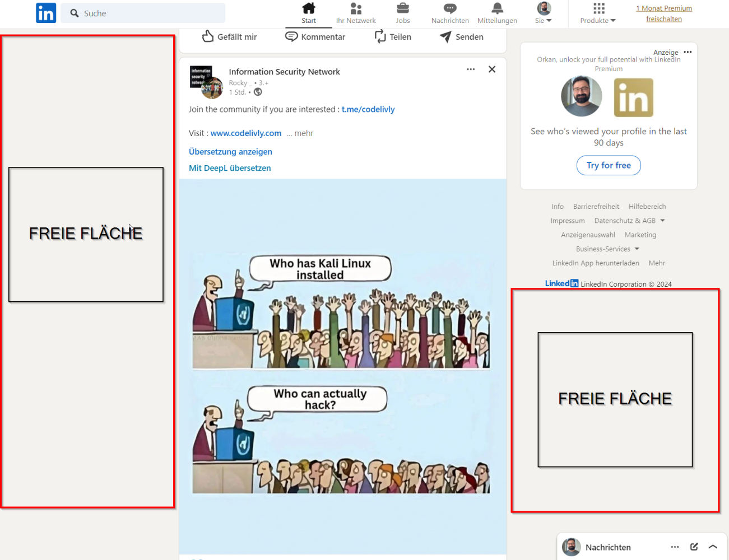The height and width of the screenshot is (560, 729).
Task: Click the gold LinkedIn Premium logo
Action: click(x=634, y=97)
